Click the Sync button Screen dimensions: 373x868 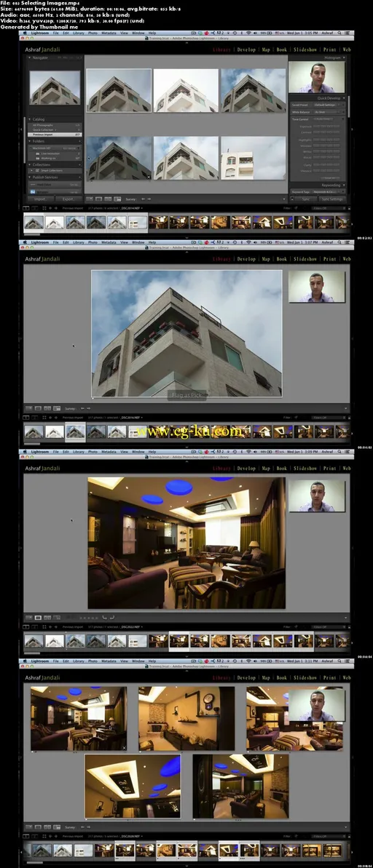305,199
